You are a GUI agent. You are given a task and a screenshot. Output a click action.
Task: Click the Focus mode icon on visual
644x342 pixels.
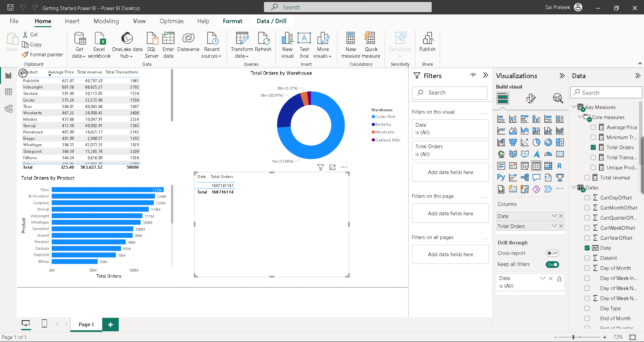pos(332,167)
